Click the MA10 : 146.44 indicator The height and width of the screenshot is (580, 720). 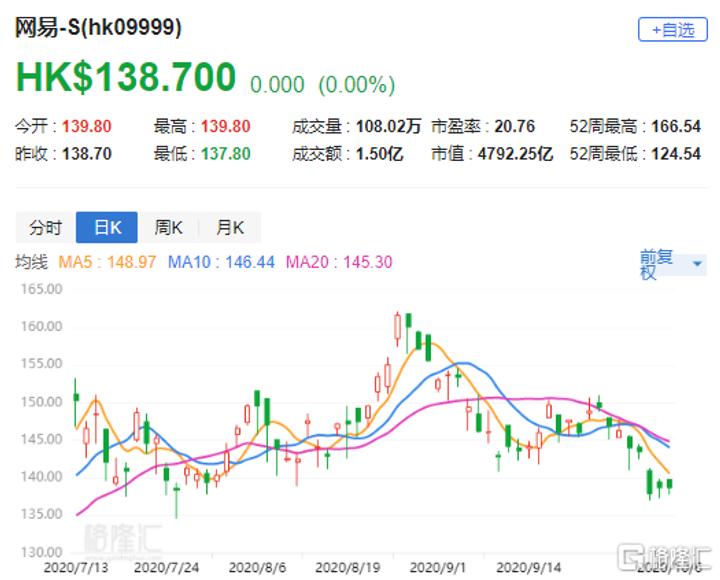(221, 262)
